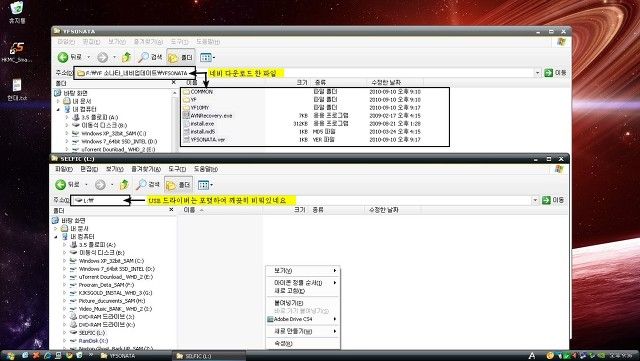
Task: Close folders pane X in SELFIC (L:) window
Action: tap(171, 210)
